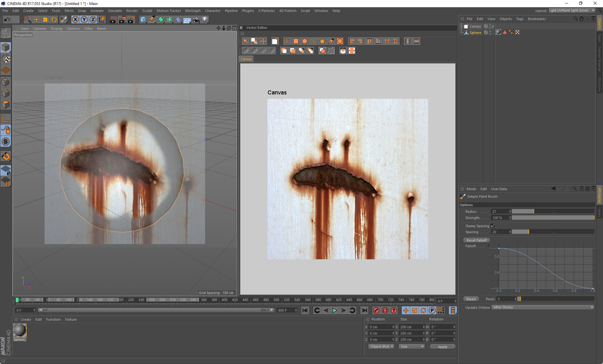Open Edit Render Settings icon
This screenshot has height=364, width=603.
coord(131,19)
